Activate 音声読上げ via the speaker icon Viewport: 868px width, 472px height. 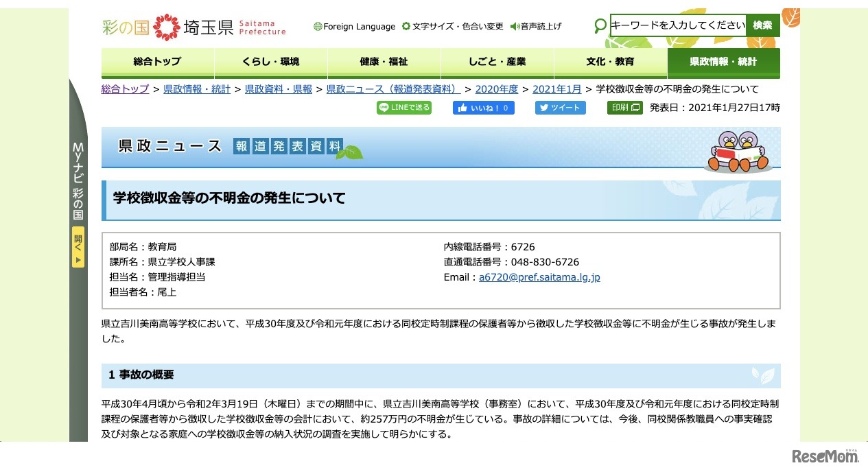pyautogui.click(x=513, y=26)
